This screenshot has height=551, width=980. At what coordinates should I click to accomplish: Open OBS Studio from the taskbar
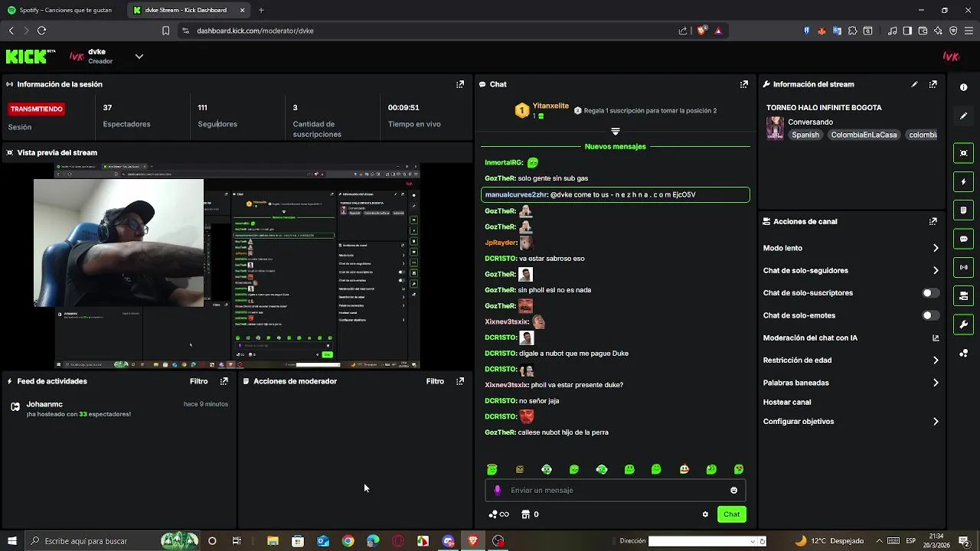click(x=498, y=541)
